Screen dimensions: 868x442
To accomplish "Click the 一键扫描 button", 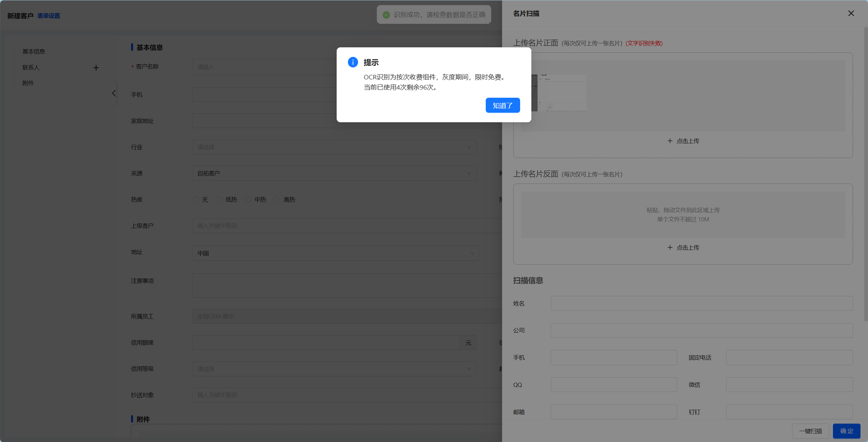I will coord(810,431).
